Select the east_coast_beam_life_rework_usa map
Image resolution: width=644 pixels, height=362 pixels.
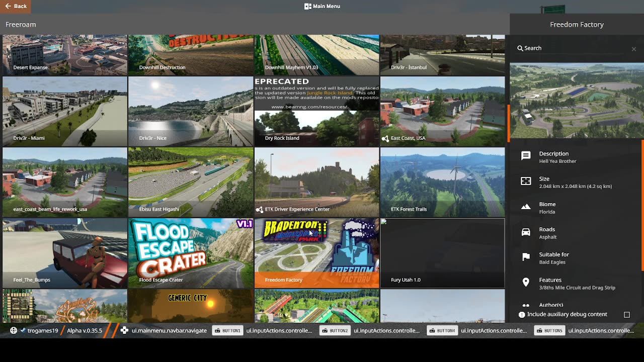65,182
